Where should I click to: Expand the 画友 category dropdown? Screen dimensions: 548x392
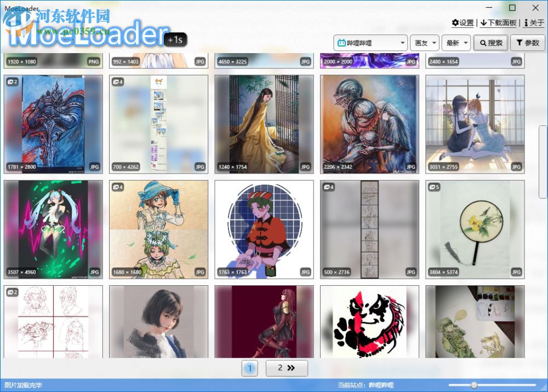click(425, 43)
